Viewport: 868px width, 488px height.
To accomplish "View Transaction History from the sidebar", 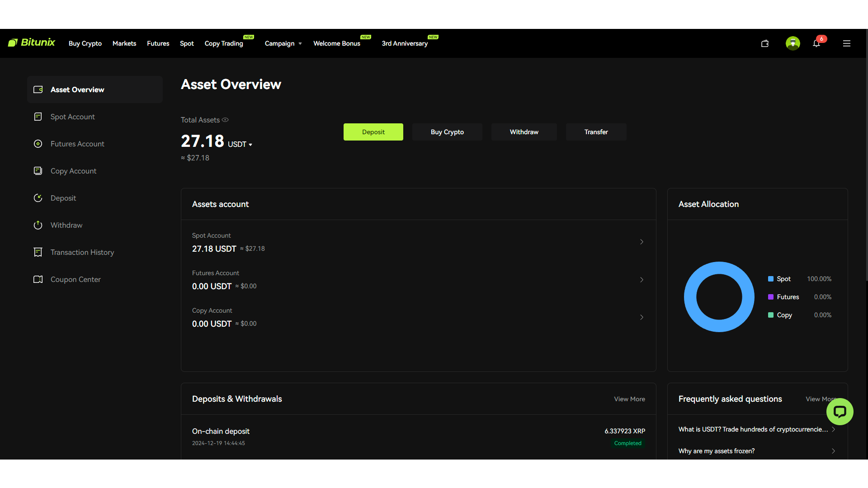I will pyautogui.click(x=82, y=252).
